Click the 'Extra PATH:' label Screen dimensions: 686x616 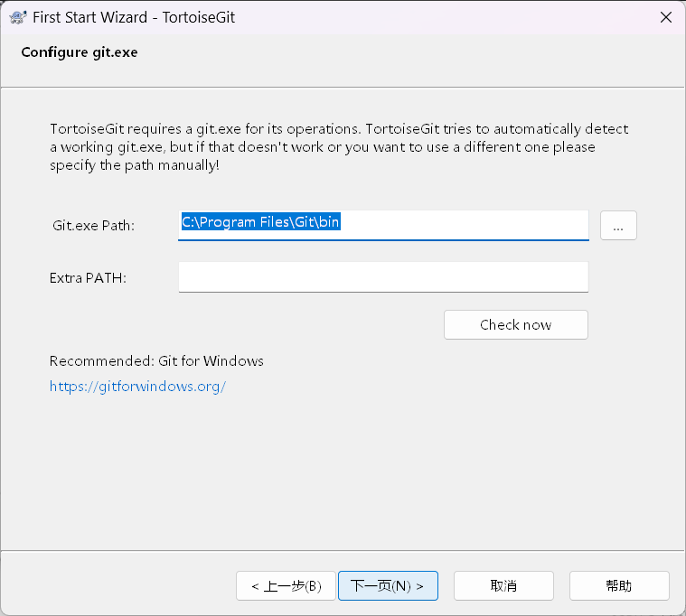point(88,278)
